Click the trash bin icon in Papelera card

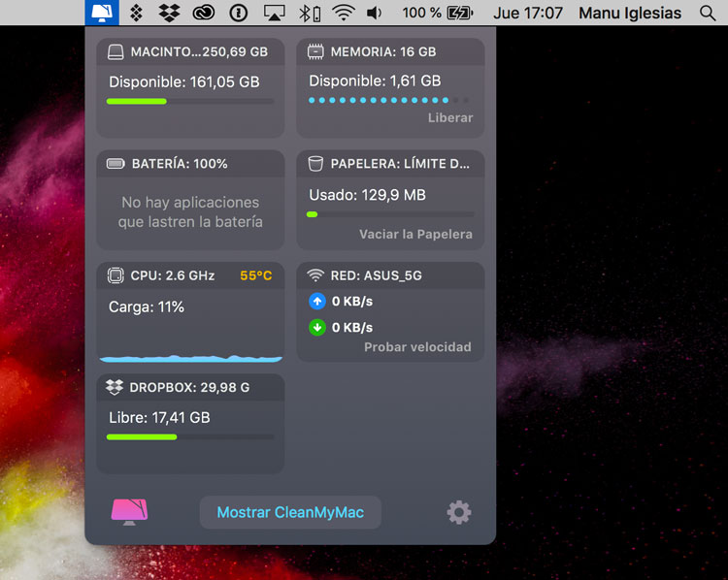point(315,163)
